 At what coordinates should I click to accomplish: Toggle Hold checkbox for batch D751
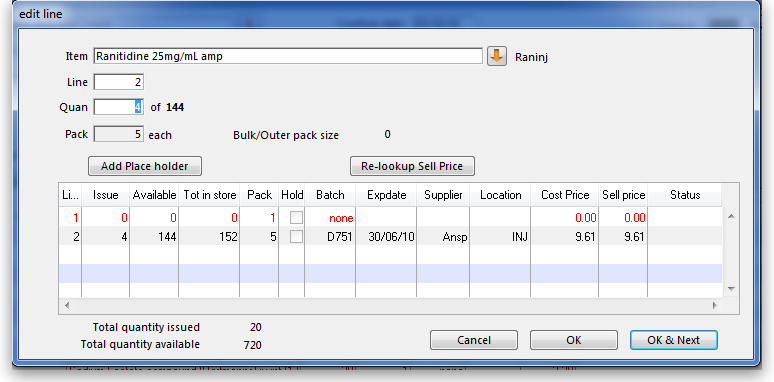tap(296, 236)
